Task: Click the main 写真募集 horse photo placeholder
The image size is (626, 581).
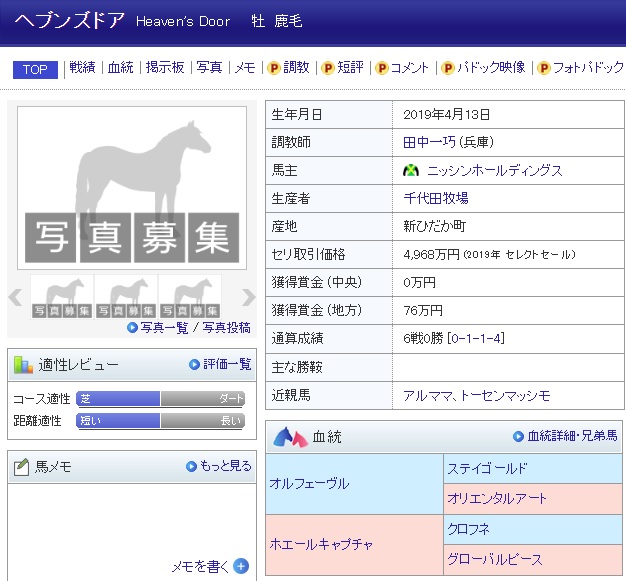Action: pyautogui.click(x=132, y=187)
